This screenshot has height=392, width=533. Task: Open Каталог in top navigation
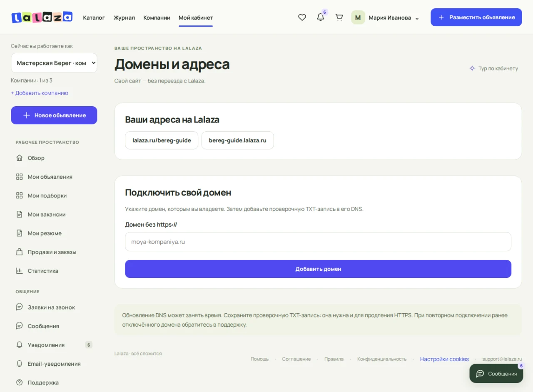click(x=94, y=17)
